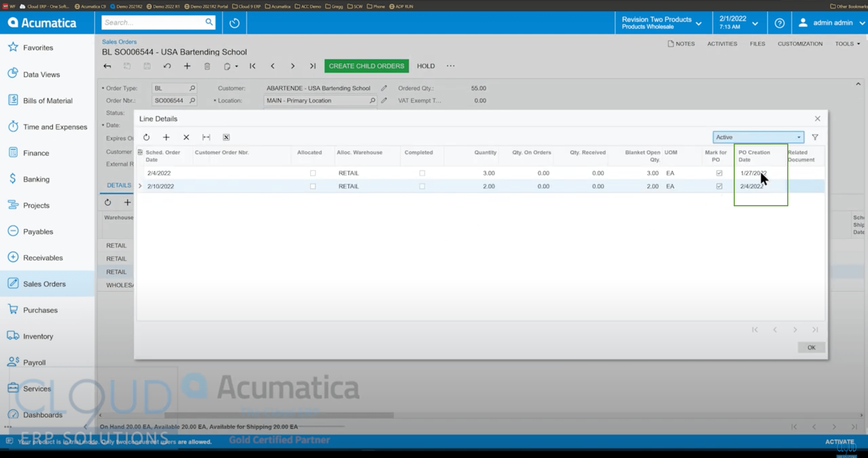Image resolution: width=868 pixels, height=458 pixels.
Task: Toggle Completed checkbox for 2/4/2022 row
Action: coord(422,173)
